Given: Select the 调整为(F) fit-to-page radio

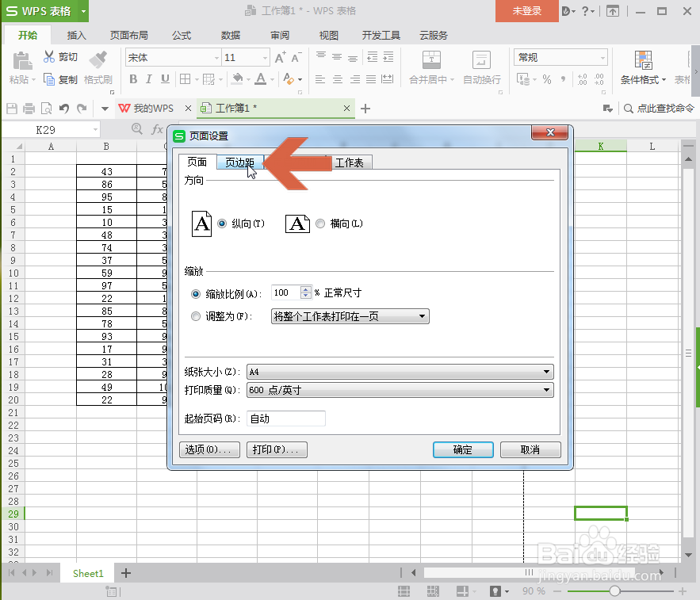Looking at the screenshot, I should [x=195, y=315].
